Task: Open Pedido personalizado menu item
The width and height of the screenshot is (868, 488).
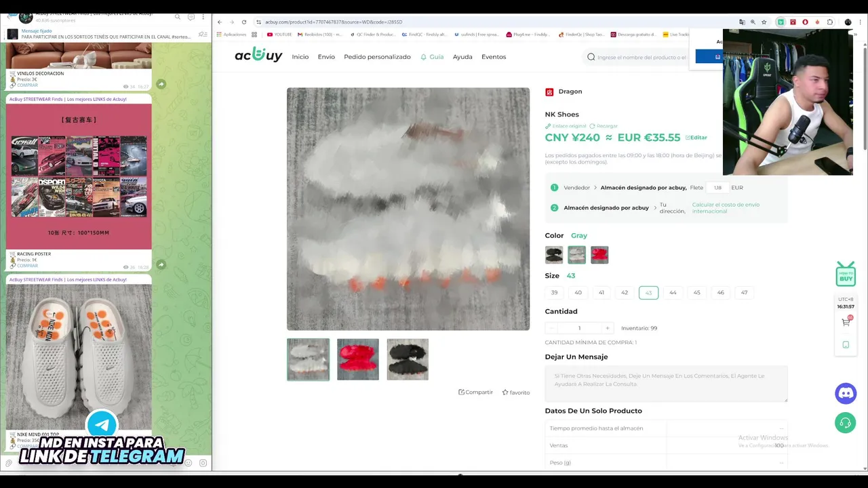Action: point(377,57)
